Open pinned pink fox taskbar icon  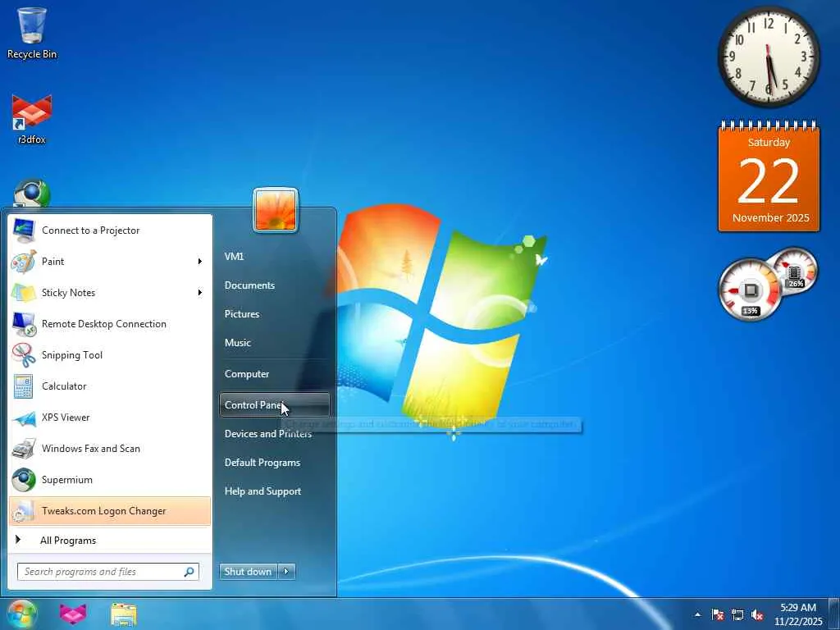tap(73, 614)
